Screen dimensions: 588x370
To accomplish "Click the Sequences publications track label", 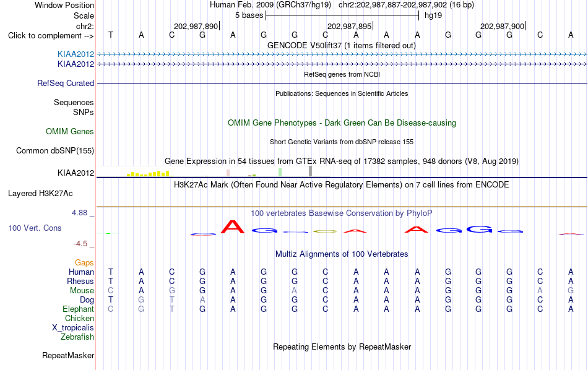I will (x=74, y=102).
